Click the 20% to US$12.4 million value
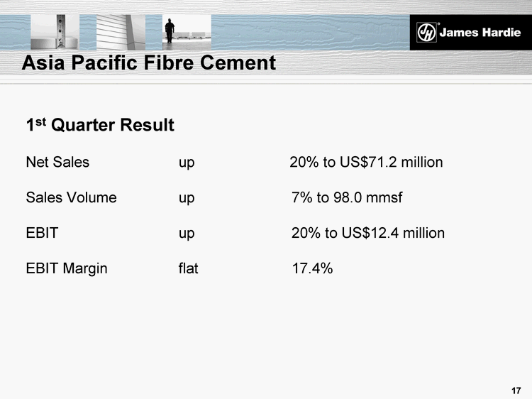 click(368, 233)
